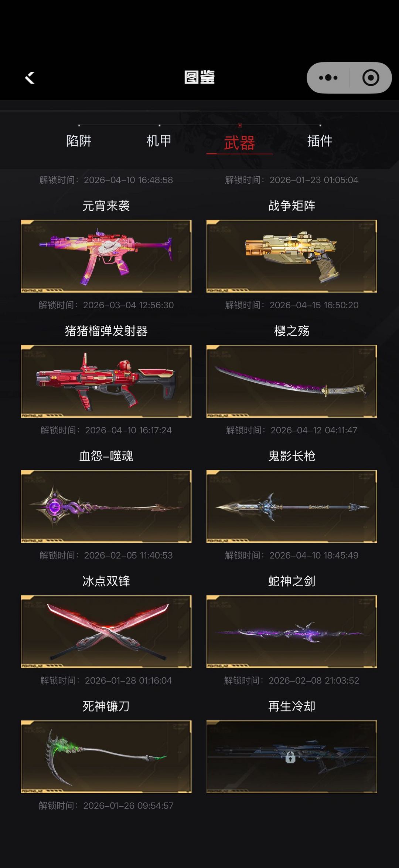Open the 插件 tab
This screenshot has width=399, height=868.
point(320,141)
